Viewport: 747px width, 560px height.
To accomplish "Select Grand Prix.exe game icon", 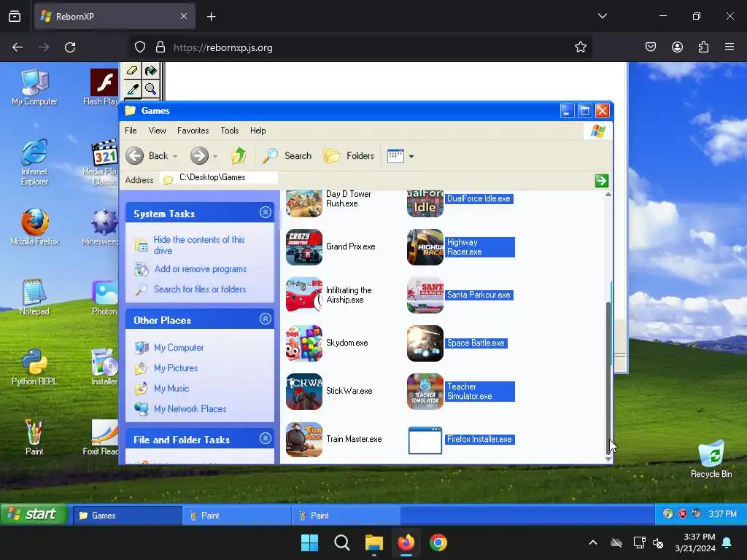I will click(304, 247).
